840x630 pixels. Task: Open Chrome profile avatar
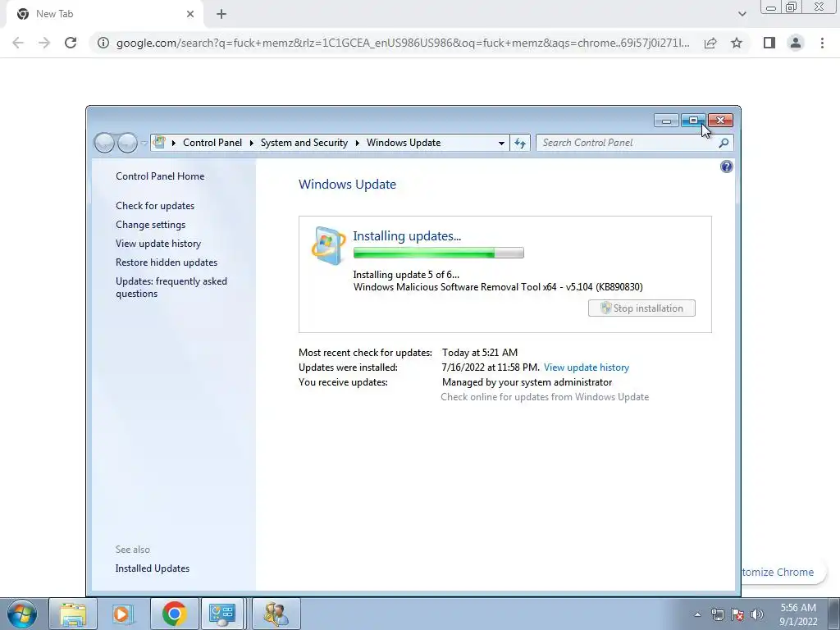tap(796, 43)
